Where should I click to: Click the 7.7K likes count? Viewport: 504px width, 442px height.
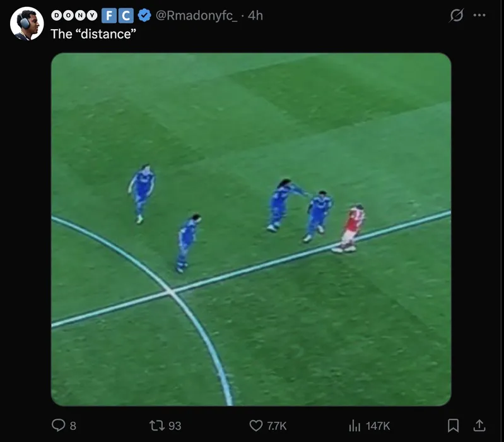click(x=277, y=426)
